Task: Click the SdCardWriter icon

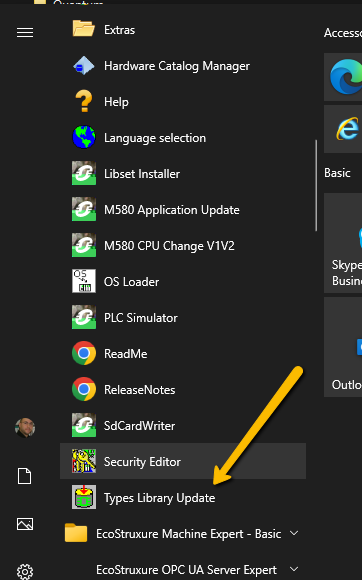Action: point(84,425)
